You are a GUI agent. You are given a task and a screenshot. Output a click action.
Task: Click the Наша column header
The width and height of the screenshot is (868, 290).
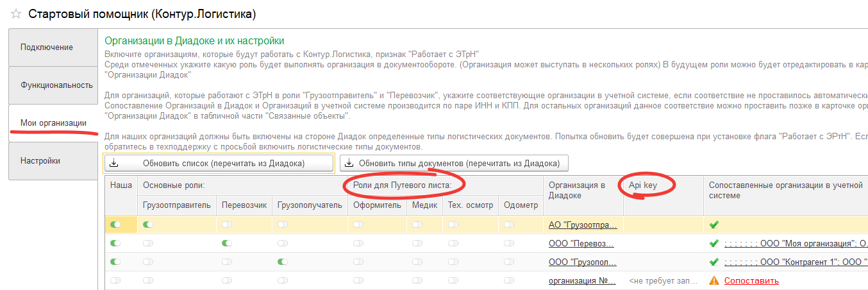(121, 196)
